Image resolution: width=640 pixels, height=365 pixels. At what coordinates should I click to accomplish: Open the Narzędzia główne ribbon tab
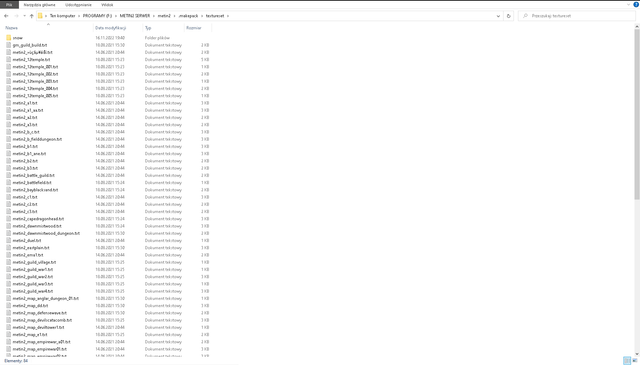pyautogui.click(x=39, y=4)
